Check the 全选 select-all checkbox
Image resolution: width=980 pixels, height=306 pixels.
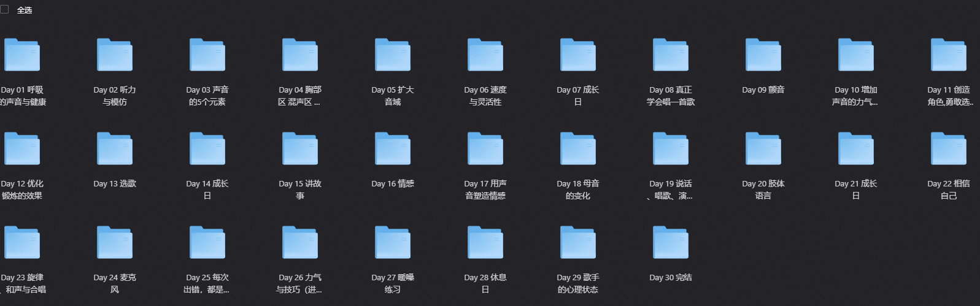tap(4, 9)
